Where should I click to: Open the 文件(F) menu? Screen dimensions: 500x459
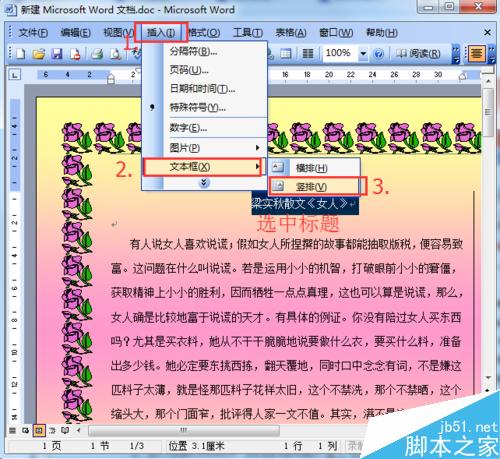click(x=33, y=33)
